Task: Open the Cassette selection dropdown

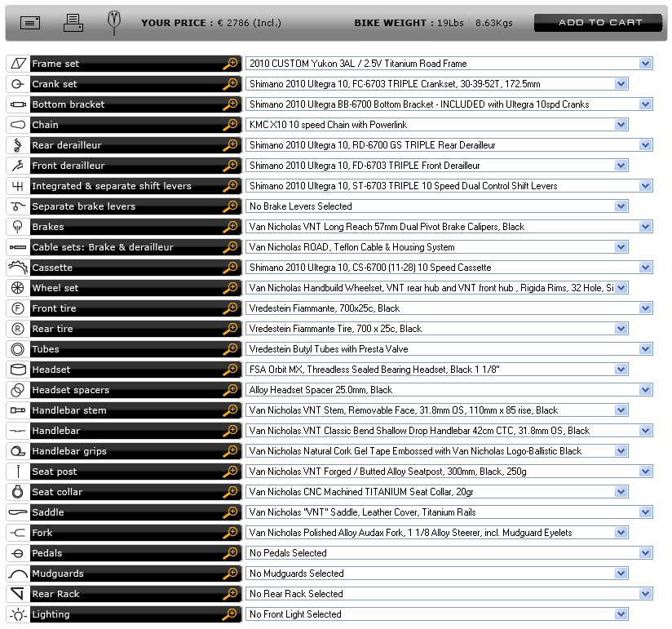Action: [645, 268]
